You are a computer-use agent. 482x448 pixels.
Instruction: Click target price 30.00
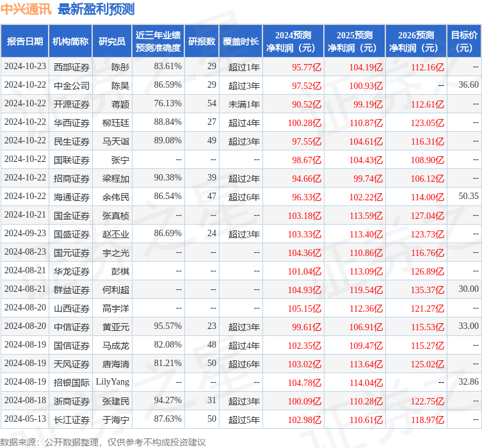tap(469, 289)
